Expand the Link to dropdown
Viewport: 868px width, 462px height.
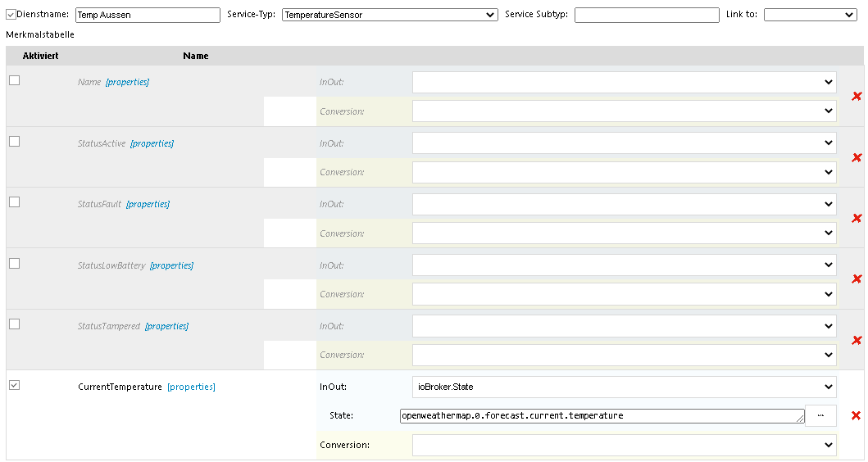click(x=810, y=15)
